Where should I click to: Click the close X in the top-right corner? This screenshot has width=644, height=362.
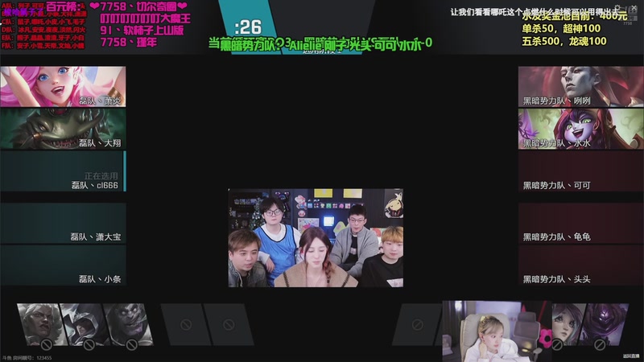tap(634, 8)
